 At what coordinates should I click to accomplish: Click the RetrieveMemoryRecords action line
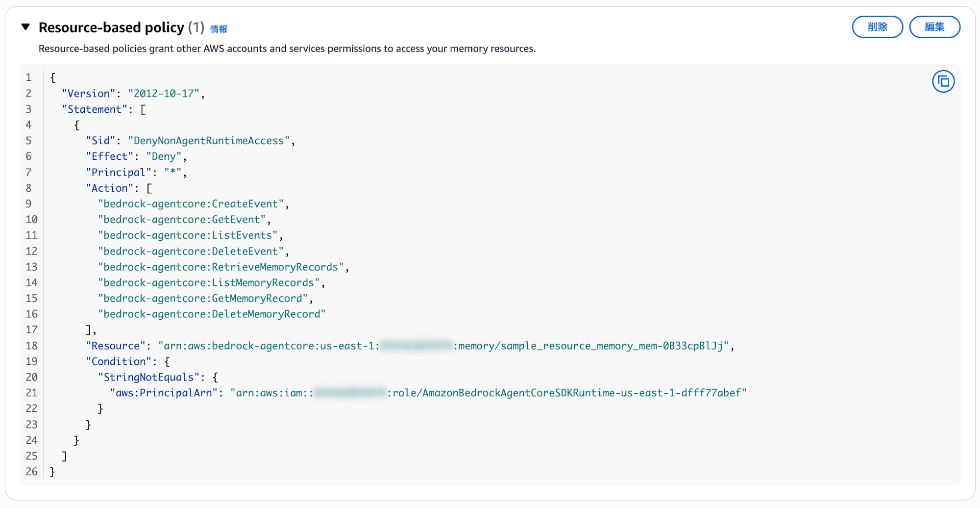point(220,267)
